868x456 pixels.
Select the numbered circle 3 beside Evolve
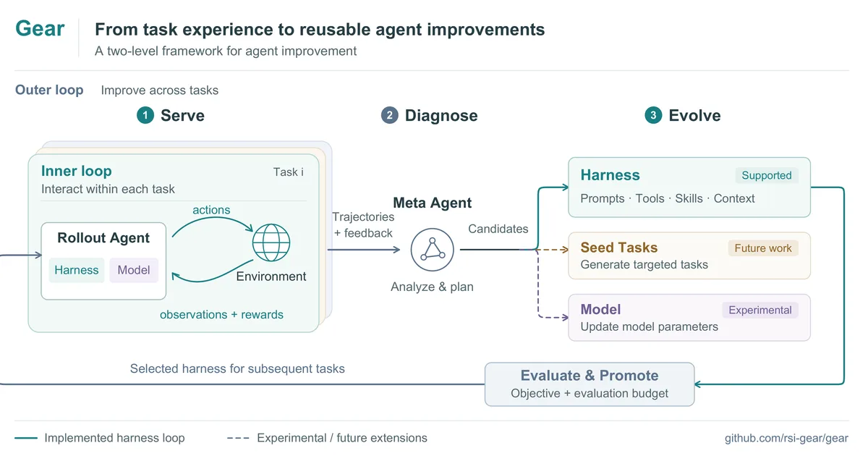click(x=654, y=115)
